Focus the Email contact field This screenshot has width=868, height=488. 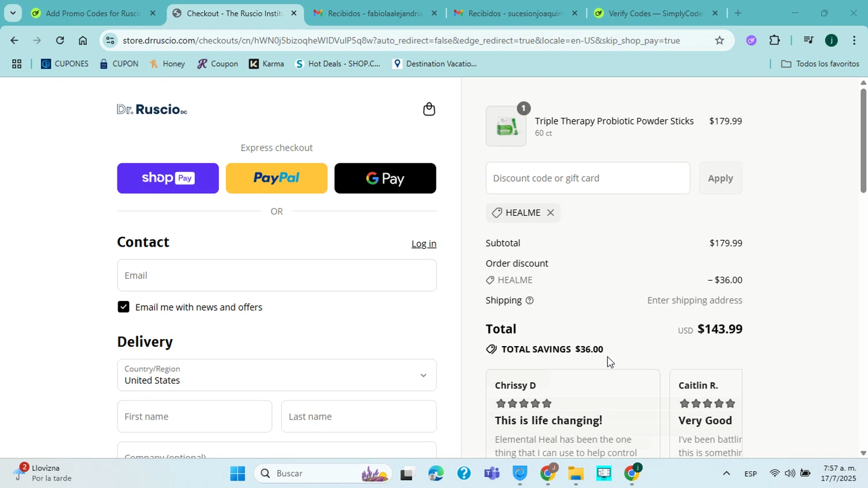[277, 276]
